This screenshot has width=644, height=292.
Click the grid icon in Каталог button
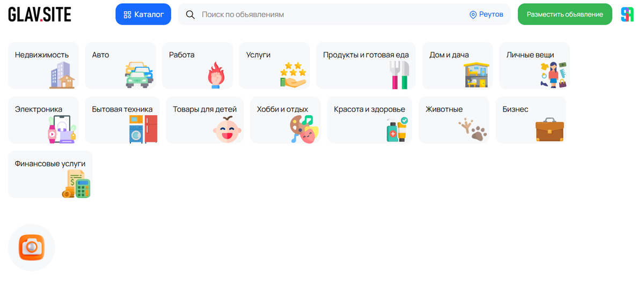[127, 14]
